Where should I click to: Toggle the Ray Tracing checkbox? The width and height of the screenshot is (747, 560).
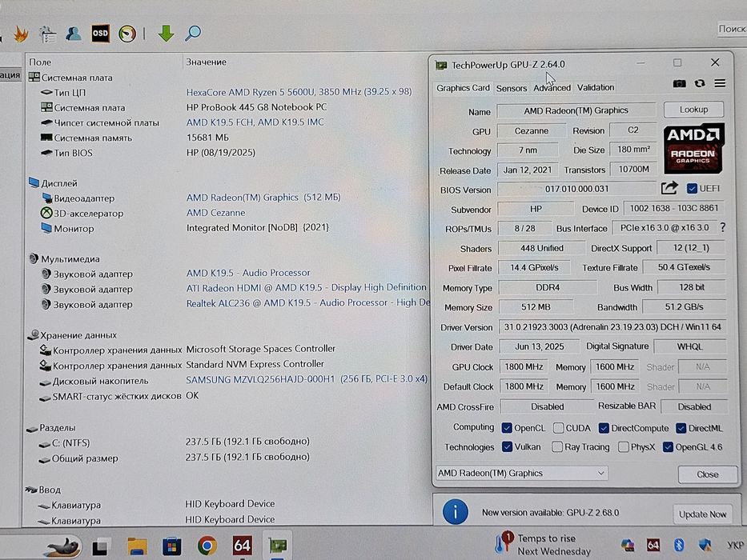pyautogui.click(x=557, y=446)
